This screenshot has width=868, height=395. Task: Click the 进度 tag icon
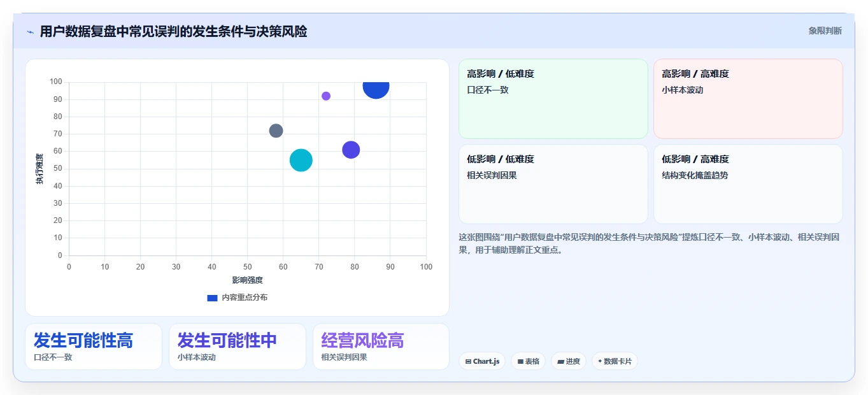coord(560,361)
